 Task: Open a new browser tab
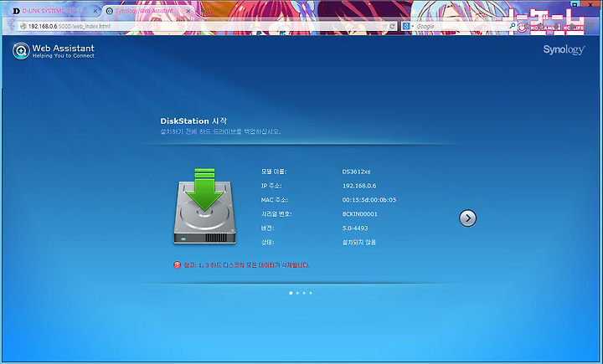[203, 11]
